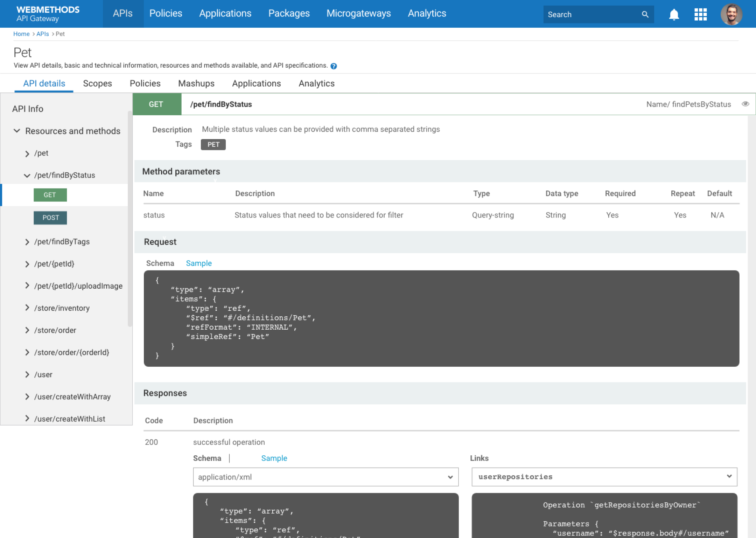Click the GET badge in endpoint header
Viewport: 756px width, 538px height.
pyautogui.click(x=156, y=104)
